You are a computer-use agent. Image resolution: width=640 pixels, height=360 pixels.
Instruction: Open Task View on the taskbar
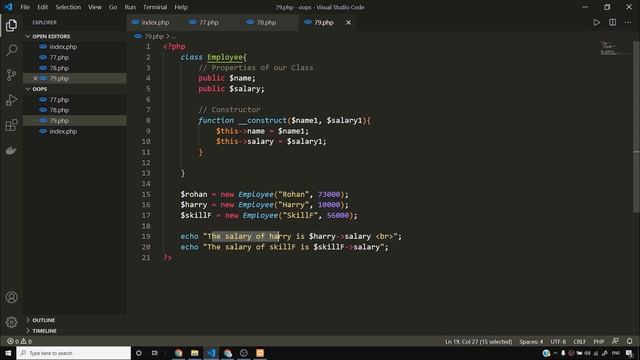coord(155,353)
